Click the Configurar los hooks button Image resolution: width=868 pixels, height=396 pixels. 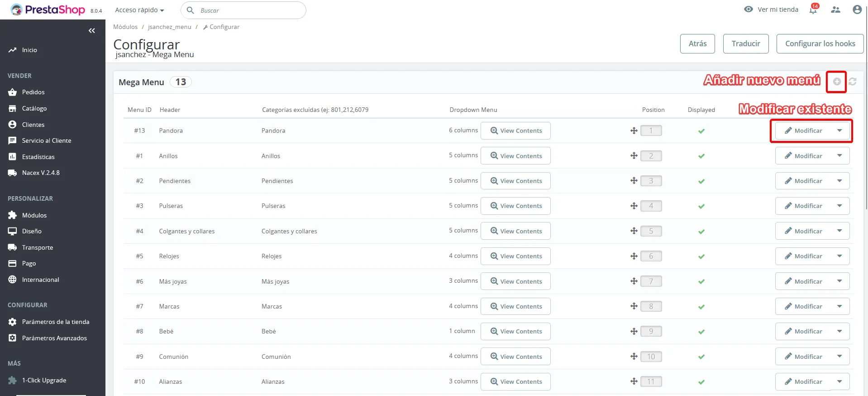[820, 43]
